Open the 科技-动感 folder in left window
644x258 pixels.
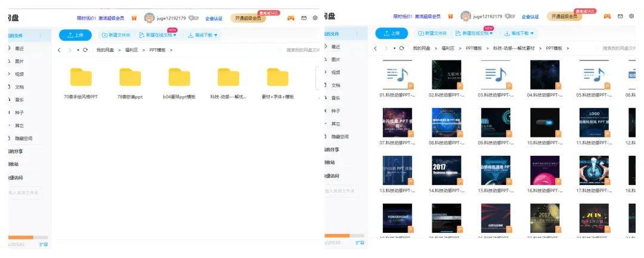[x=228, y=77]
